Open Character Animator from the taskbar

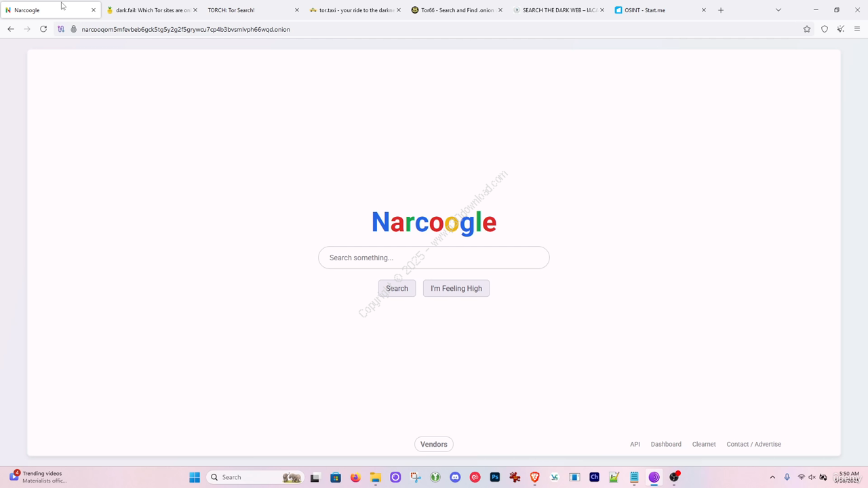pyautogui.click(x=594, y=477)
